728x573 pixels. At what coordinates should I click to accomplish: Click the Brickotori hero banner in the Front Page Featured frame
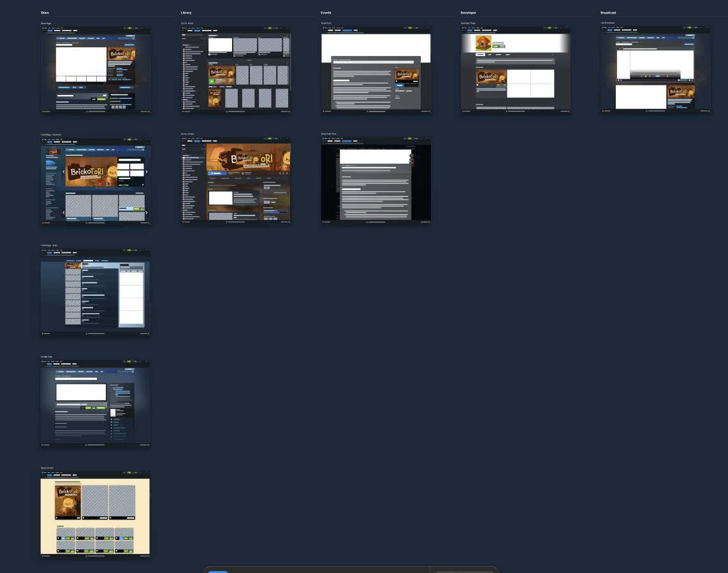click(91, 172)
